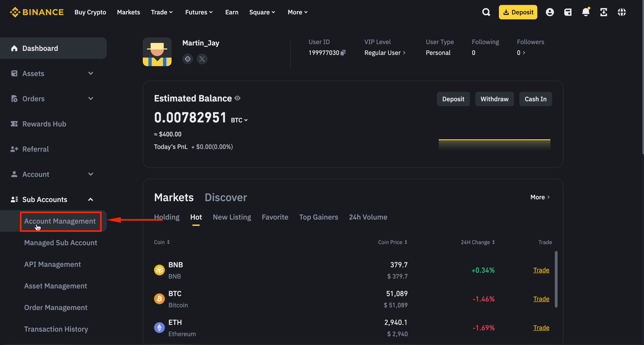The height and width of the screenshot is (345, 644).
Task: Switch to the New Listing tab
Action: click(232, 217)
